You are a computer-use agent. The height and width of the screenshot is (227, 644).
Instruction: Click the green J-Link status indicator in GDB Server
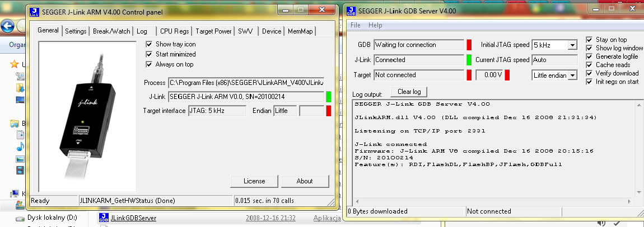click(469, 60)
